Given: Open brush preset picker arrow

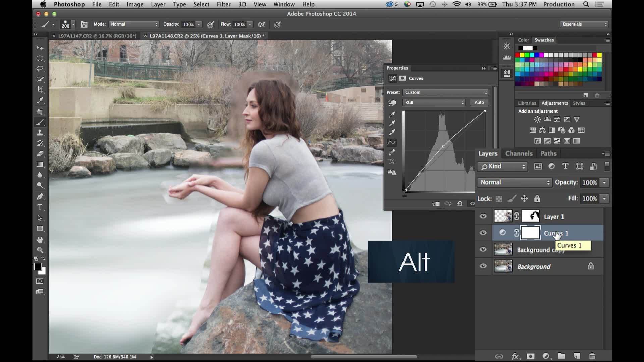Looking at the screenshot, I should tap(73, 24).
